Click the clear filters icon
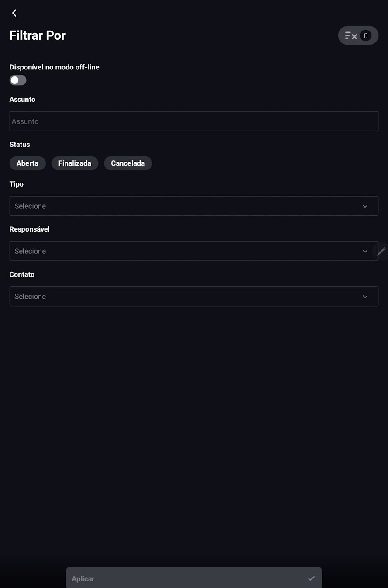Image resolution: width=388 pixels, height=588 pixels. click(x=351, y=36)
